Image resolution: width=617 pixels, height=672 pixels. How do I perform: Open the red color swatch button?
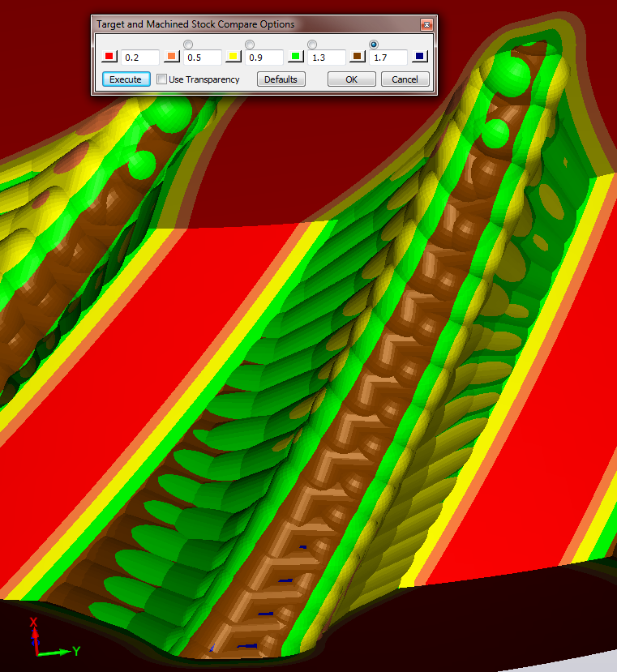click(109, 56)
